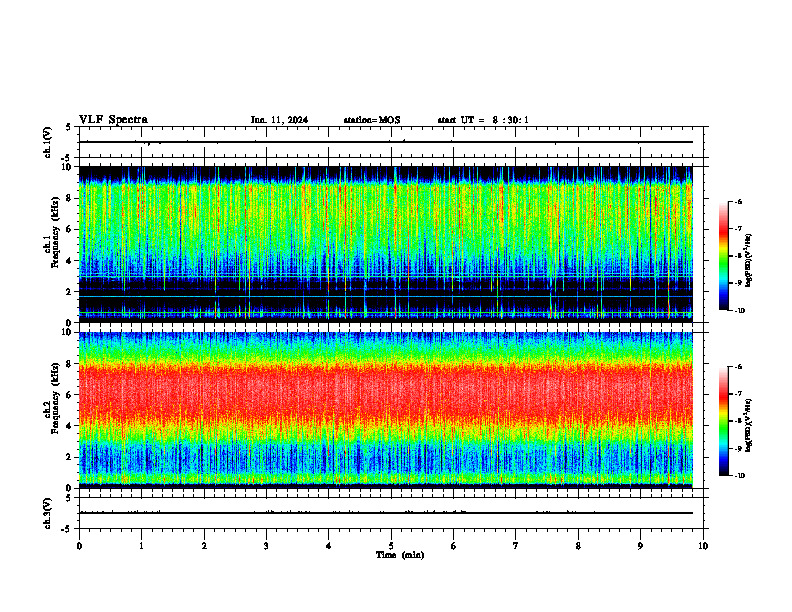This screenshot has height=612, width=792.
Task: Click inside the ch.1 spectrogram panel
Action: coord(385,244)
